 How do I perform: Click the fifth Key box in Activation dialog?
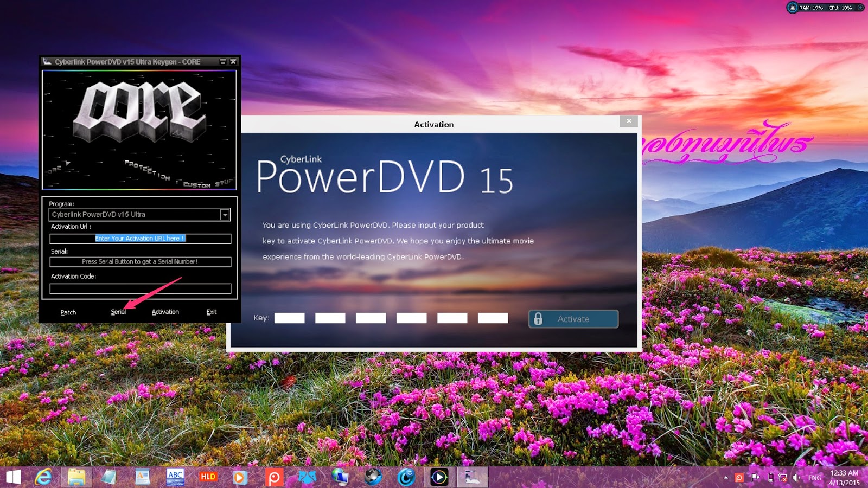coord(452,318)
